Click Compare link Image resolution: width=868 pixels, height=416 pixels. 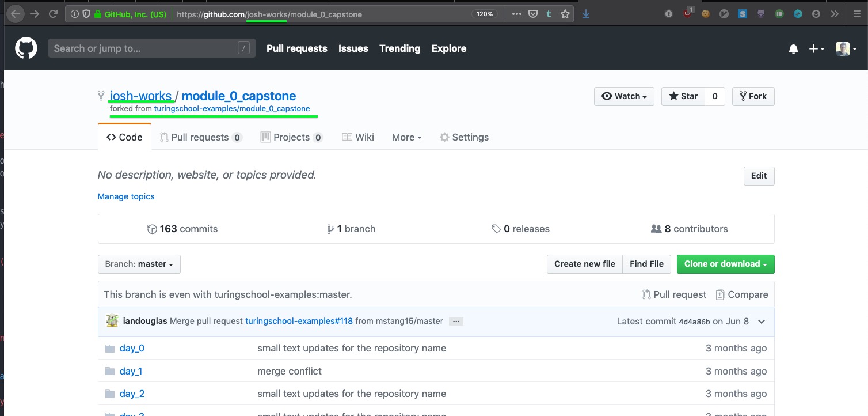(742, 294)
